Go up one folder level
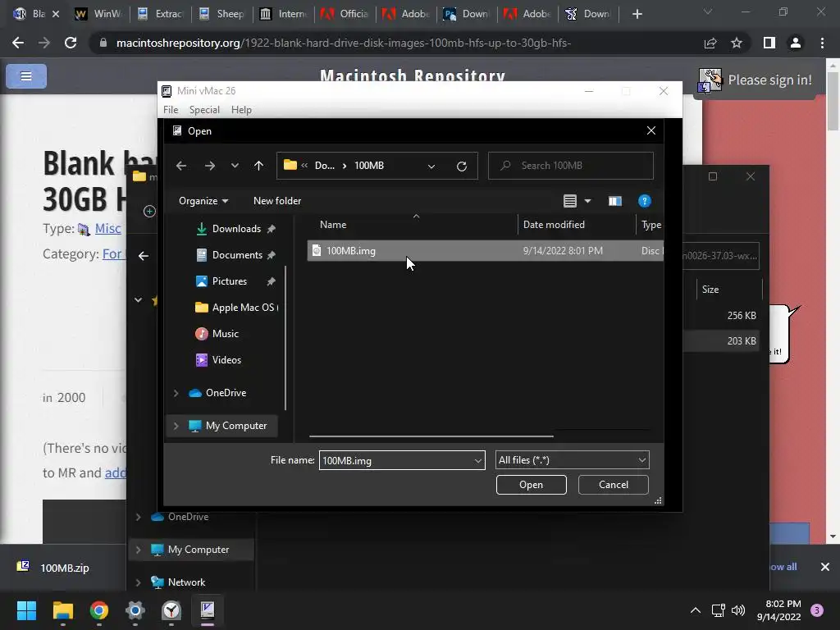This screenshot has width=840, height=630. pos(258,166)
